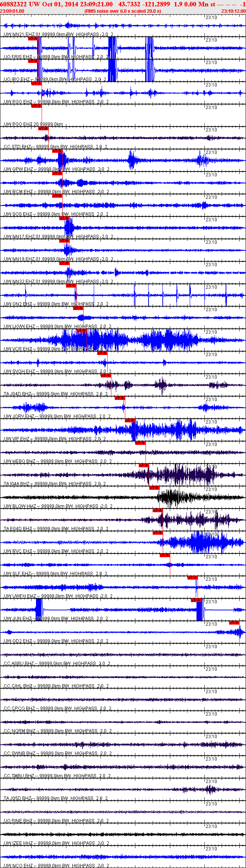Click red pick marker on UW OD2 trace
Viewport: 246px width, 868px height.
pos(234,623)
